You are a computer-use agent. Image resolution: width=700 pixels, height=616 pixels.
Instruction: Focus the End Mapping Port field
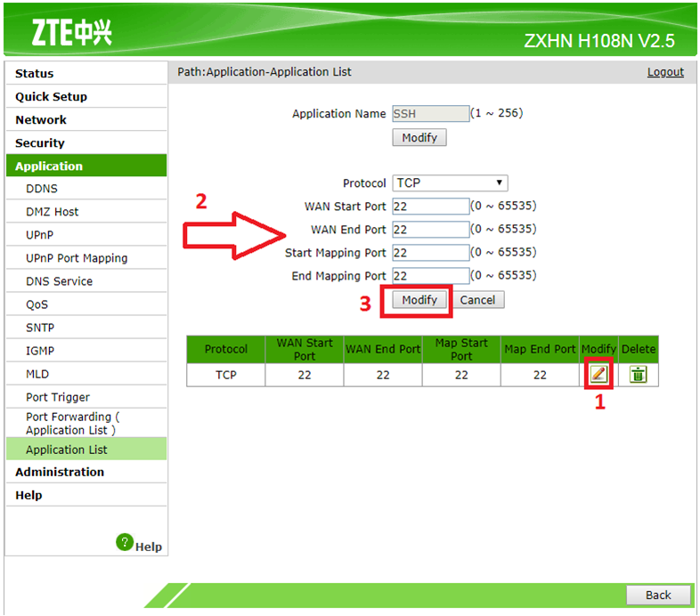click(430, 276)
